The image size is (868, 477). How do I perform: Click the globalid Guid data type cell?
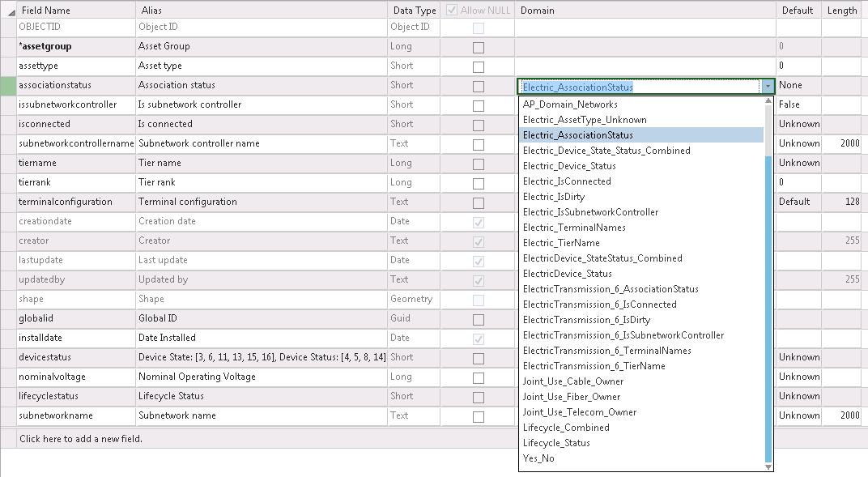coord(414,319)
